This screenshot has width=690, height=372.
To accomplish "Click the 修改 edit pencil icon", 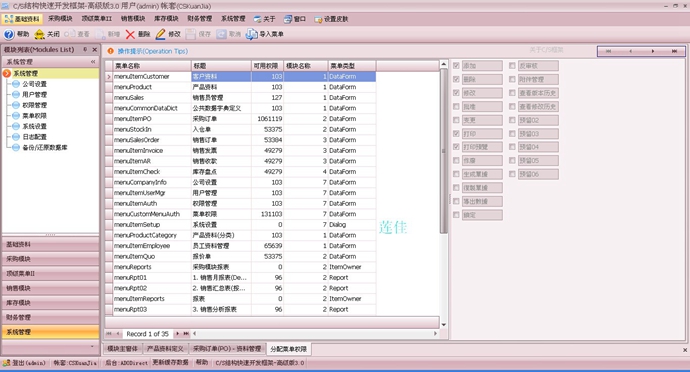I will 161,34.
